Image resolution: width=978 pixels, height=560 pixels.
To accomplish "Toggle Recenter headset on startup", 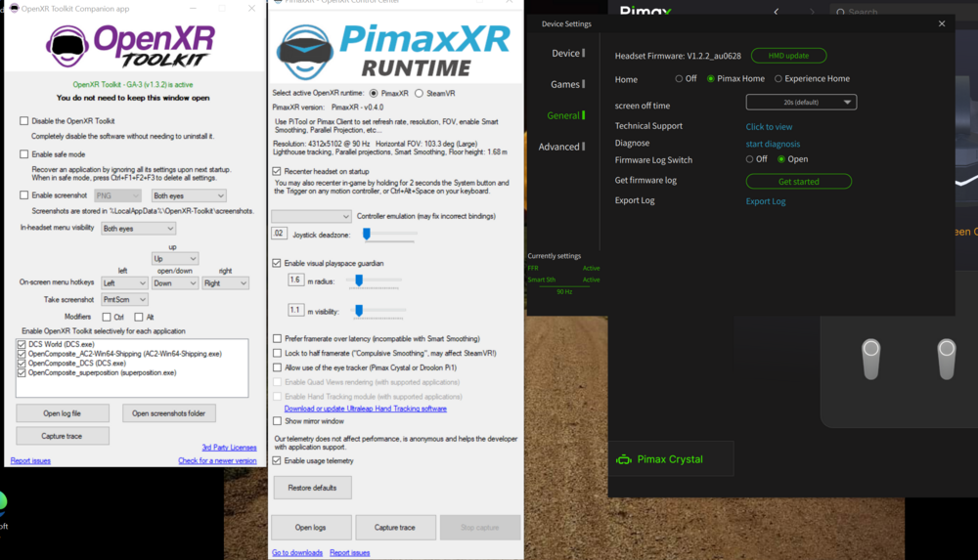I will pyautogui.click(x=277, y=171).
